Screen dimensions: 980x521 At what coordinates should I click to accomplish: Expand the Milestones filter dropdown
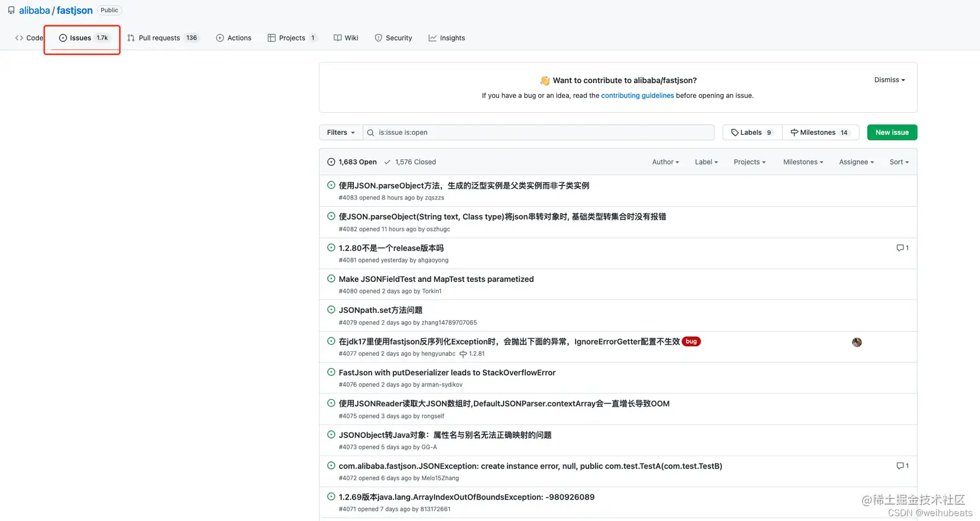[803, 162]
